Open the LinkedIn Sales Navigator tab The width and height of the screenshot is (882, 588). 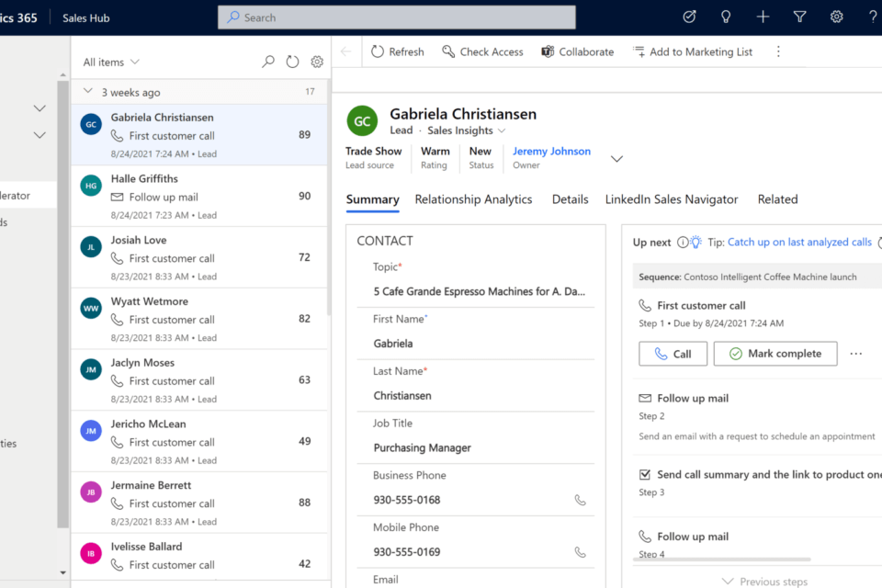[x=672, y=199]
